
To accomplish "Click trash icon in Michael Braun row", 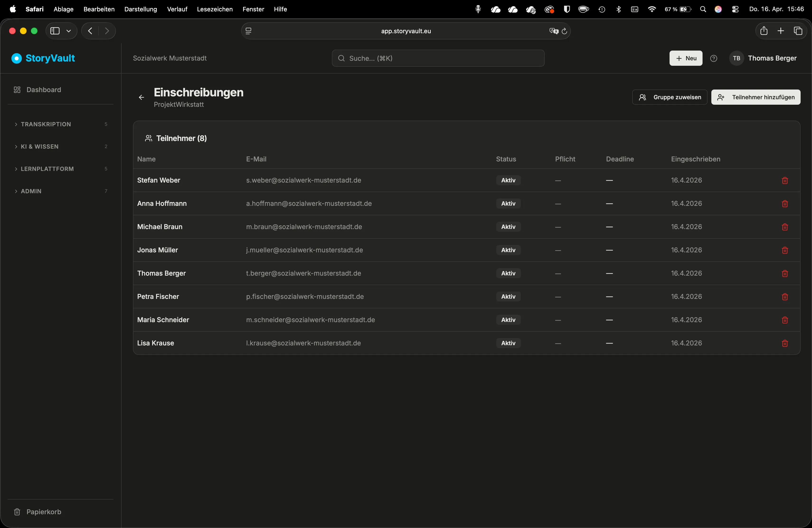I will click(x=785, y=227).
